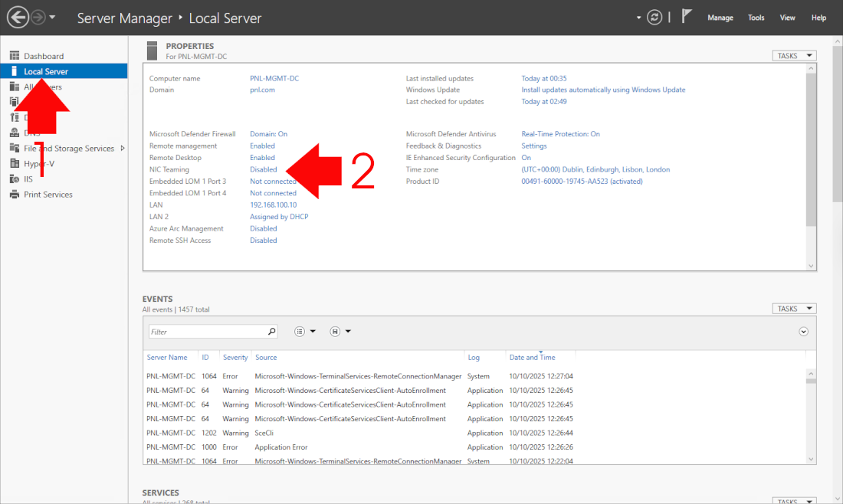This screenshot has height=504, width=843.
Task: Open the Manage menu
Action: pyautogui.click(x=720, y=18)
